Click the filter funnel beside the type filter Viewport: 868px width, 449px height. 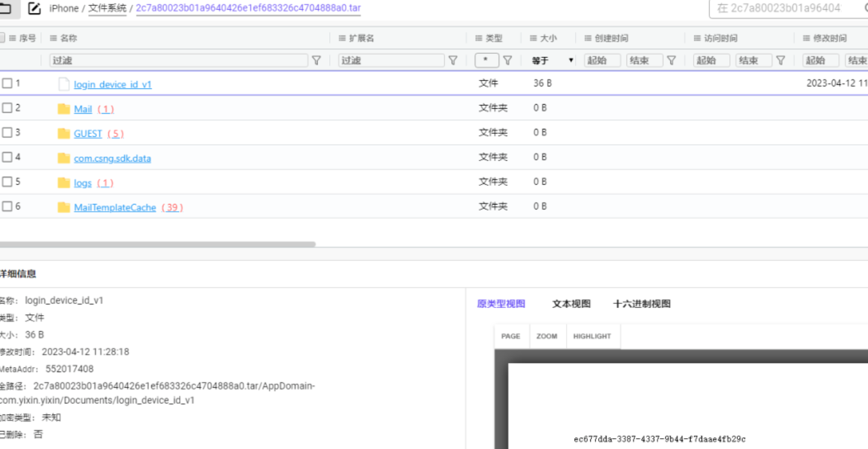(x=508, y=60)
